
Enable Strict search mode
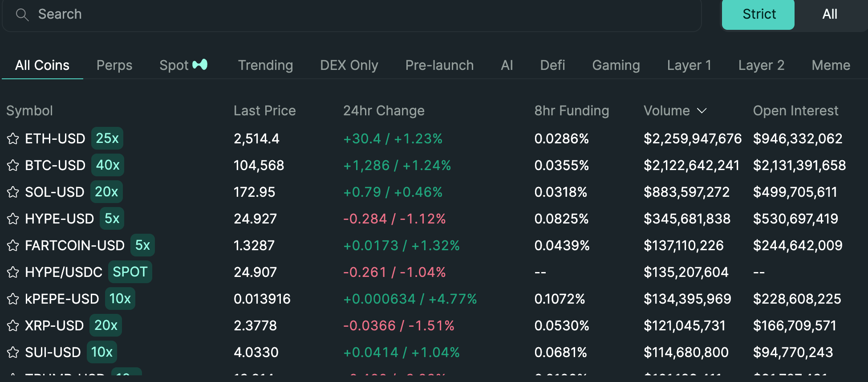[758, 14]
